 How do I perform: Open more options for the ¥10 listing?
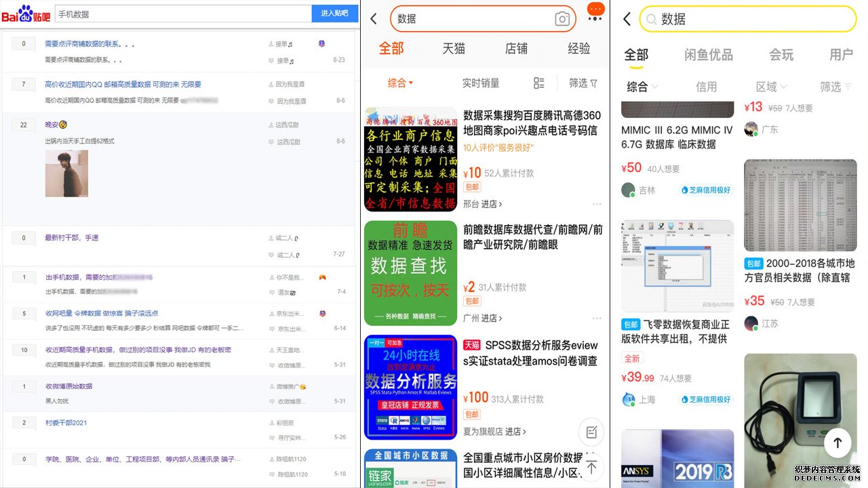[x=597, y=204]
